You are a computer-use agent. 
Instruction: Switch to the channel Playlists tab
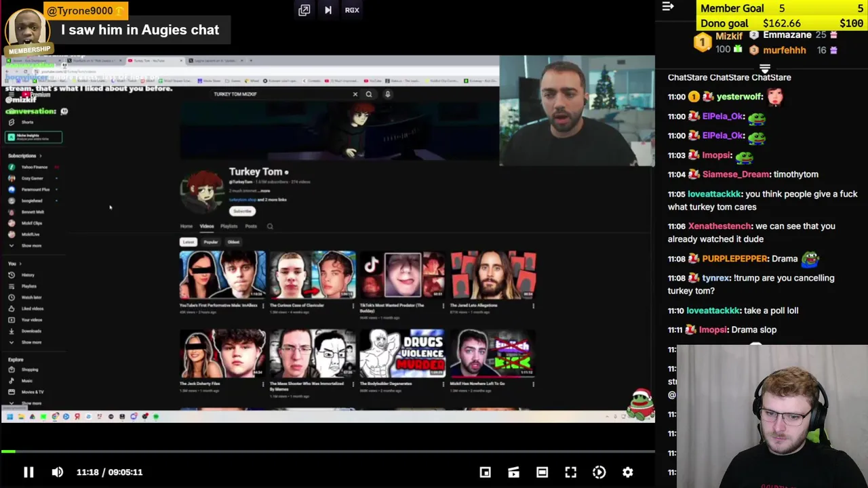click(229, 226)
